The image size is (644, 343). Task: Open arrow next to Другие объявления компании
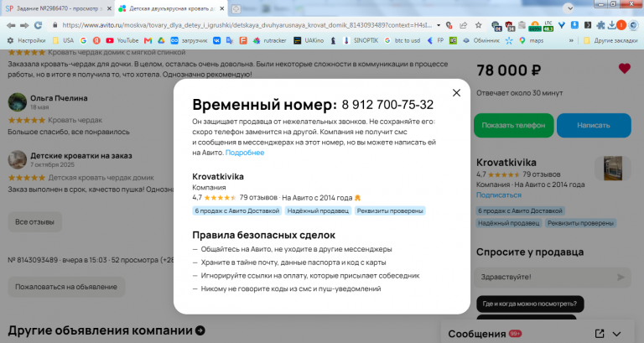click(200, 330)
